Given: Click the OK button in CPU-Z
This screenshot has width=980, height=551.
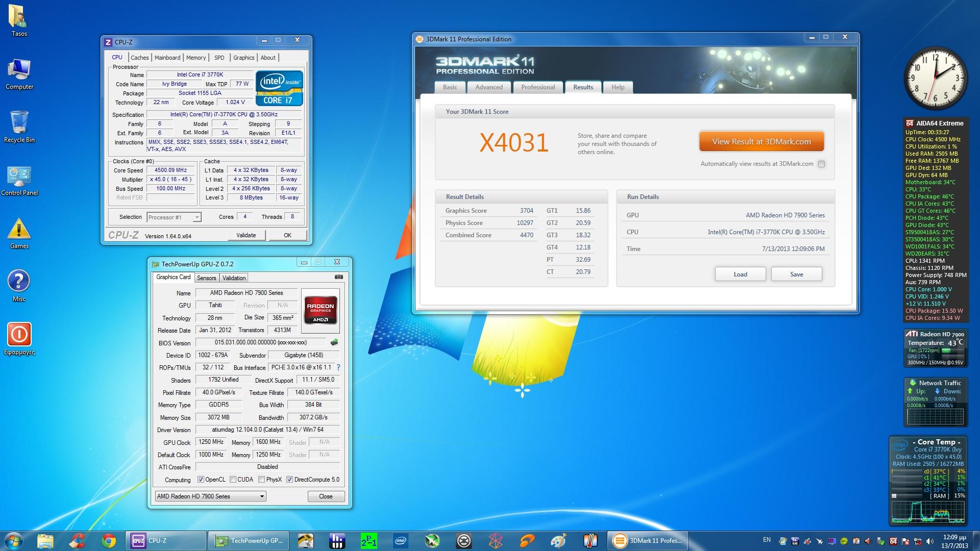Looking at the screenshot, I should [x=287, y=235].
